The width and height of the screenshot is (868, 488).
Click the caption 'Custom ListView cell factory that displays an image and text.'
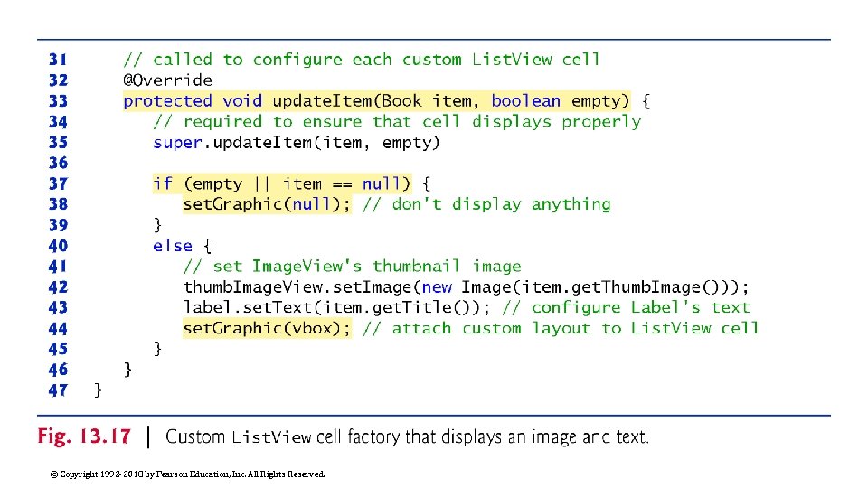pyautogui.click(x=407, y=437)
